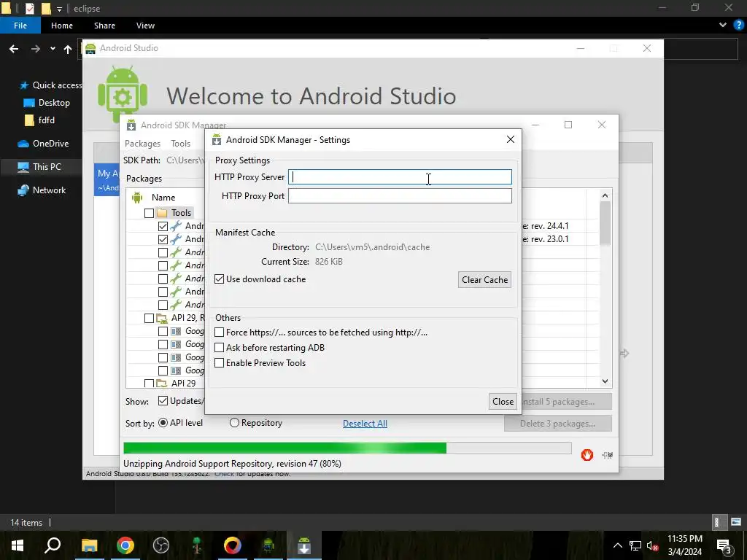Open File Explorer from taskbar
This screenshot has height=560, width=747.
pos(89,545)
